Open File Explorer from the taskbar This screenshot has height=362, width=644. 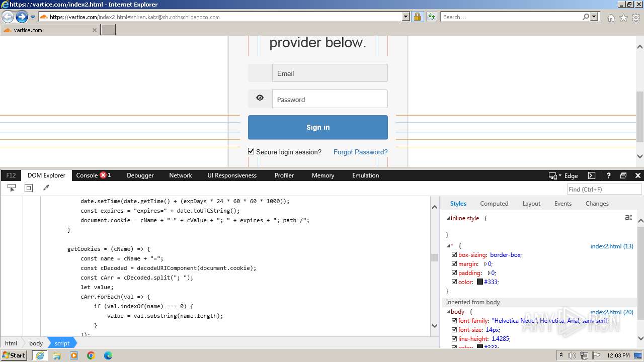pos(57,355)
